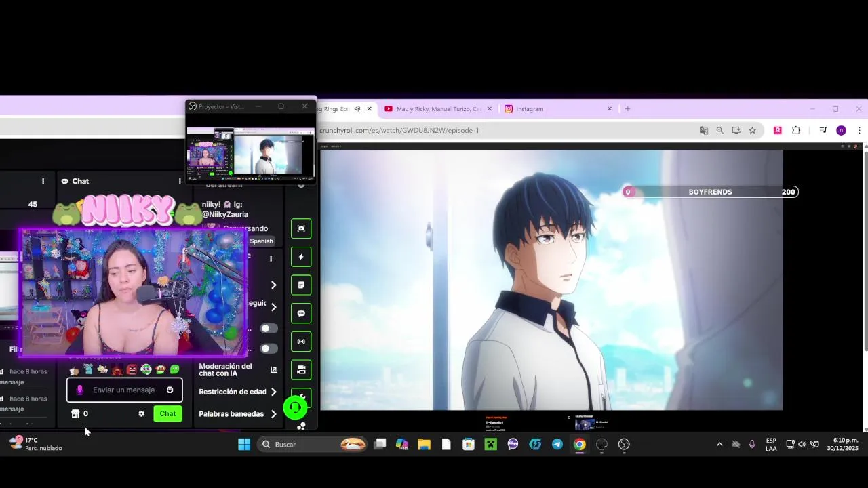
Task: Expand the first chevron under the Spanish tag
Action: [273, 285]
